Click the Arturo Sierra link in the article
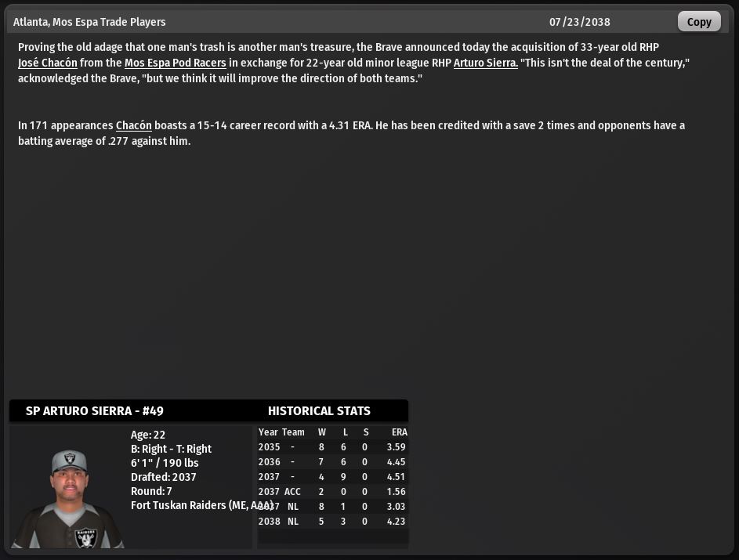Screen dimensions: 739x560 [x=485, y=63]
